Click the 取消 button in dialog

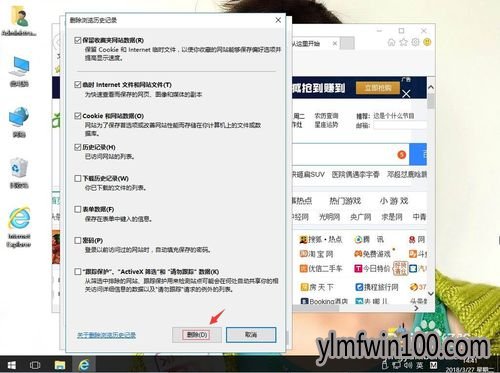pyautogui.click(x=251, y=335)
